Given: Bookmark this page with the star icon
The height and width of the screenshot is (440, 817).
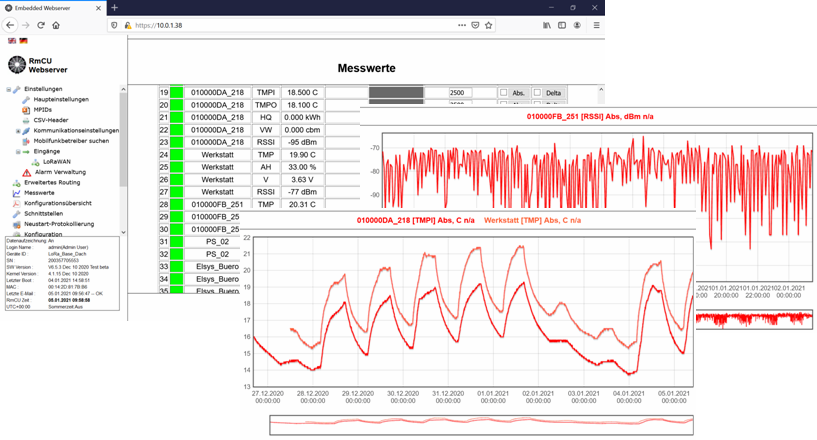Looking at the screenshot, I should 489,25.
